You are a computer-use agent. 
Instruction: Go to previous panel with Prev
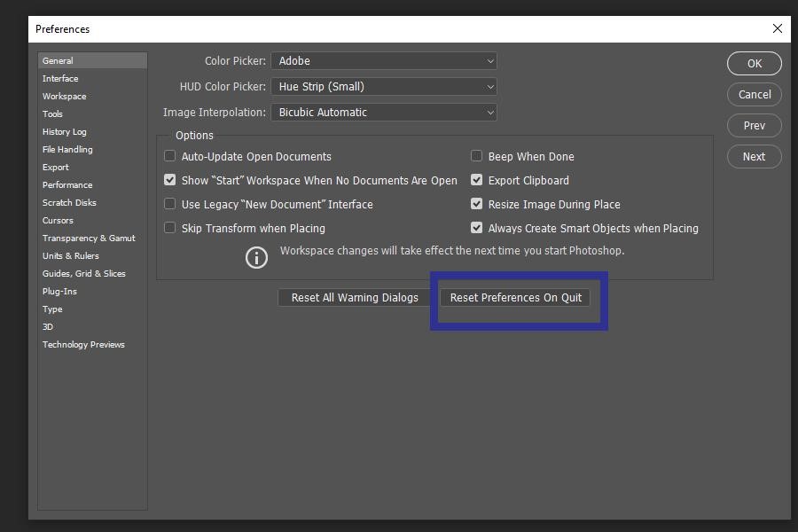(x=755, y=126)
